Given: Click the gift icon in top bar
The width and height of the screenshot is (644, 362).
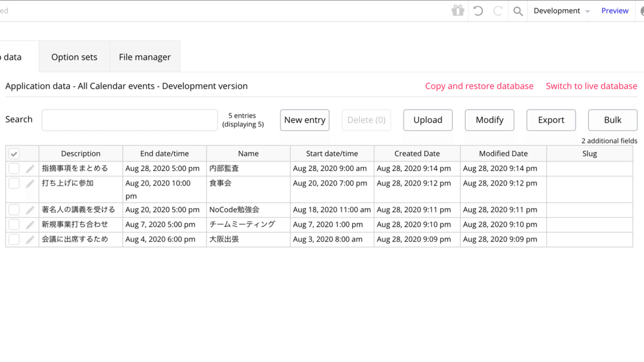Looking at the screenshot, I should (x=458, y=11).
